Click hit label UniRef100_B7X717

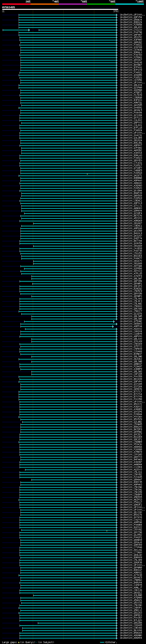coord(131,392)
